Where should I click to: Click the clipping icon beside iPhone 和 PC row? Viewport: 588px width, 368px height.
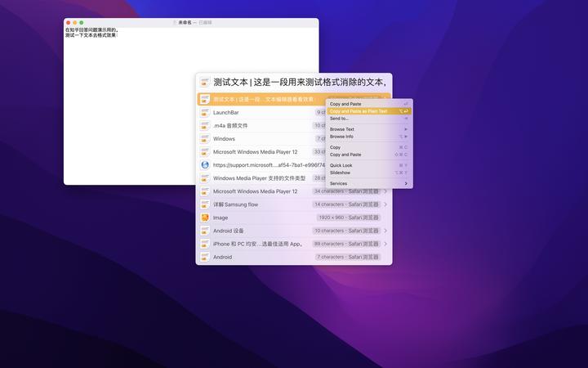point(205,244)
